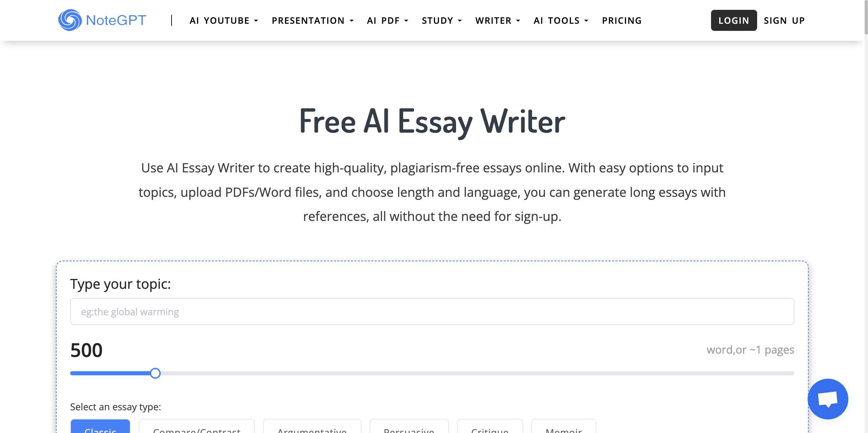
Task: Open the AI TOOLS dropdown
Action: [560, 20]
